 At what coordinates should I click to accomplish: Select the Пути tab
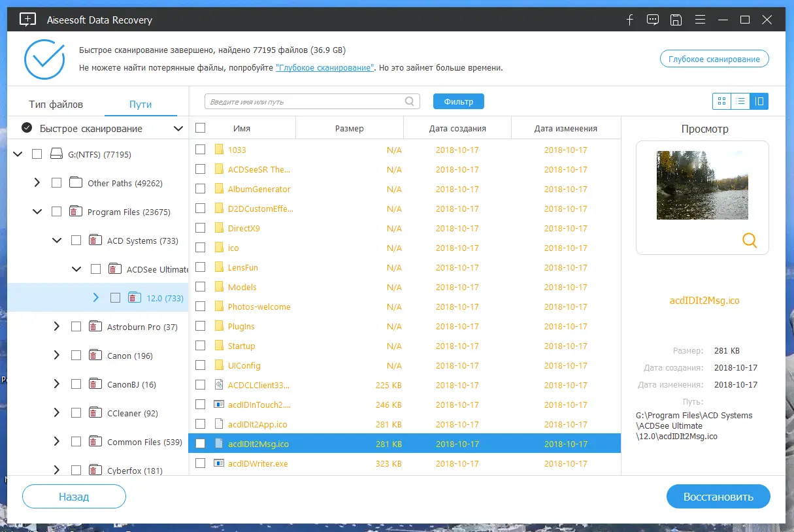141,105
